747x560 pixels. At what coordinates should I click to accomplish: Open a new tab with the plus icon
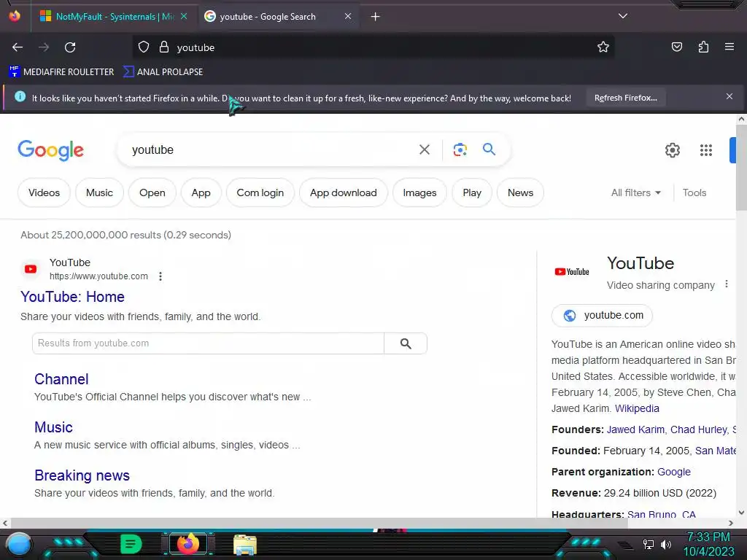(x=376, y=17)
